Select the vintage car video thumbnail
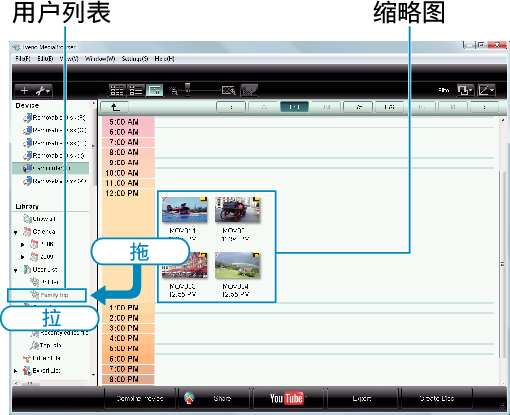510x415 pixels. [237, 210]
